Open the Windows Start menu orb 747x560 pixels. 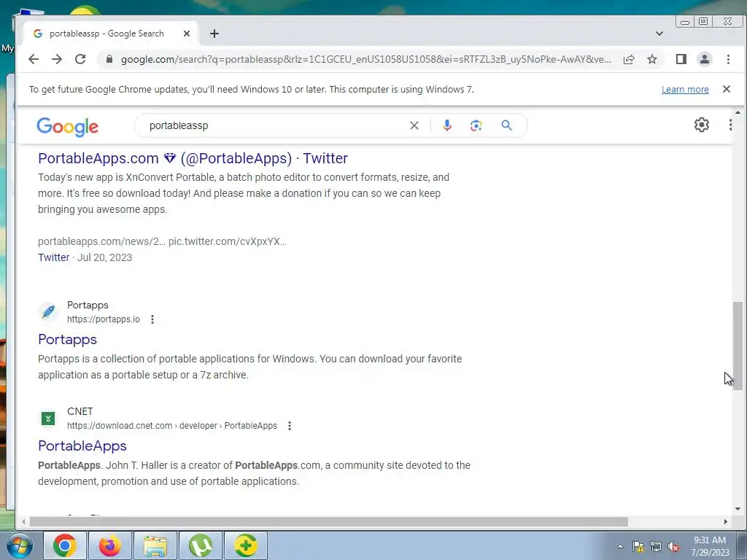[x=20, y=545]
